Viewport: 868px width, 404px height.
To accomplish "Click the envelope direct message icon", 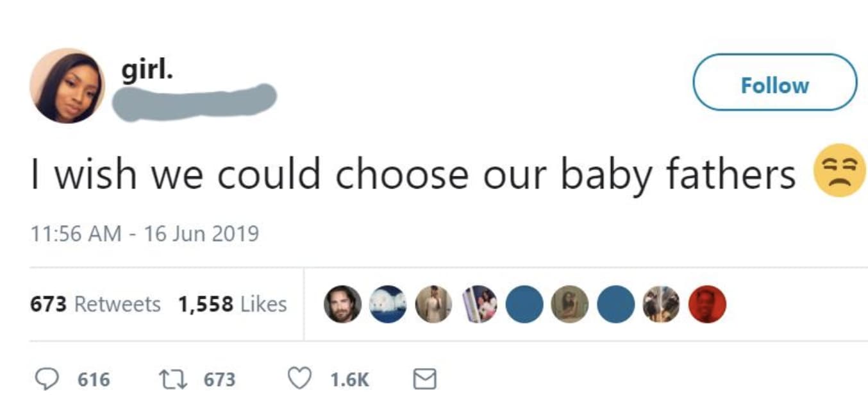I will (424, 379).
